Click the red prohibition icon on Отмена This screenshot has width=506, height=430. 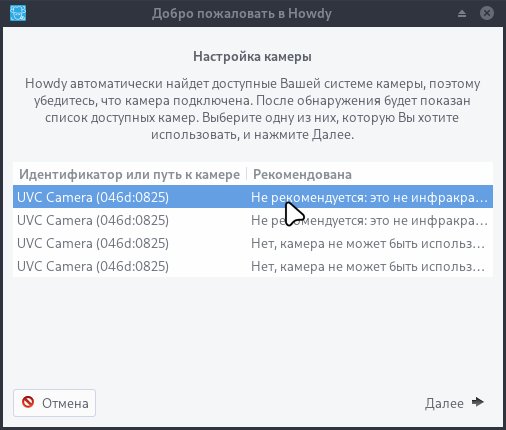click(28, 402)
